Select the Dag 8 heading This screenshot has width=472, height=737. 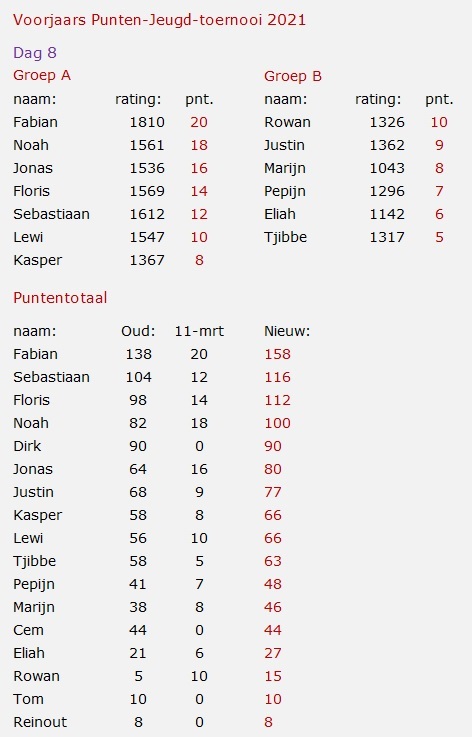(x=35, y=53)
